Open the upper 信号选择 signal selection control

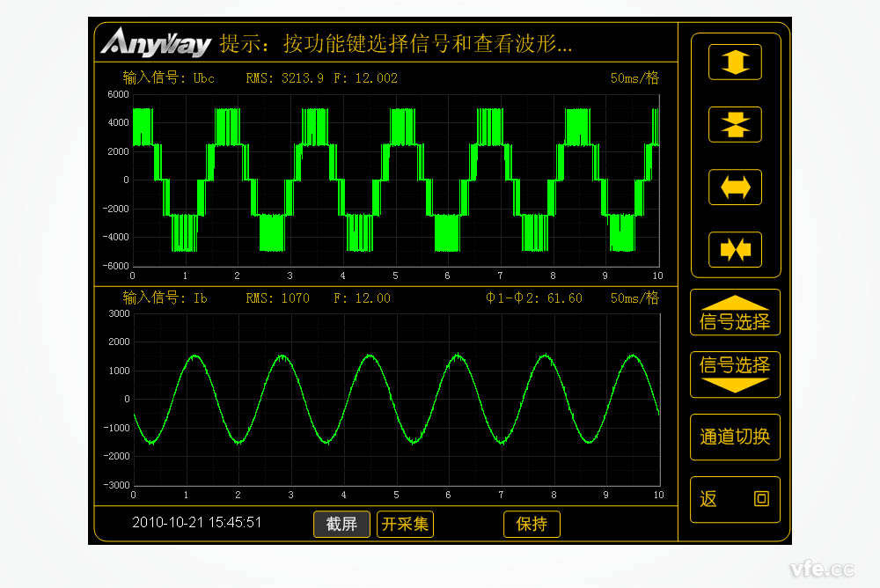coord(735,312)
